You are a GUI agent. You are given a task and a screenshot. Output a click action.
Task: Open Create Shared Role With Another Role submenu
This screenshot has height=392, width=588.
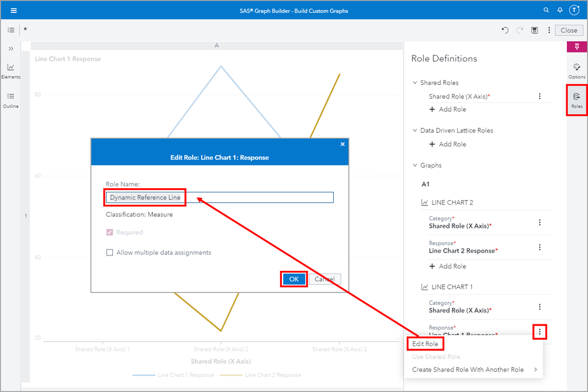(x=474, y=370)
